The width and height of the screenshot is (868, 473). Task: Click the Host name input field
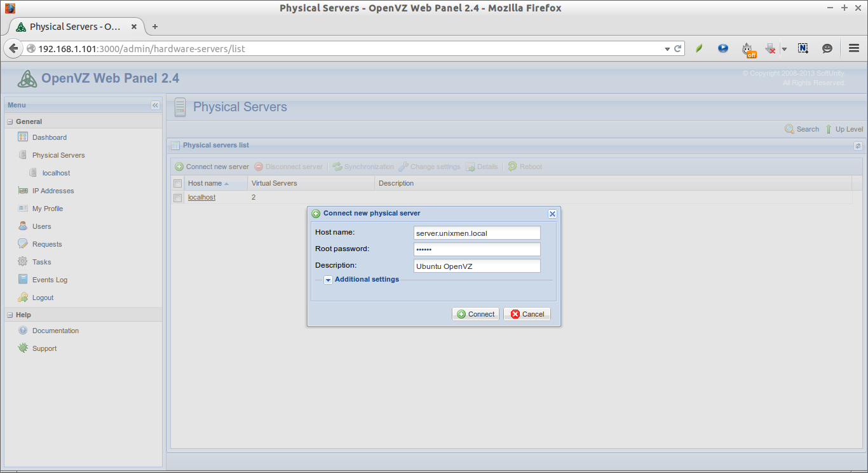click(477, 233)
